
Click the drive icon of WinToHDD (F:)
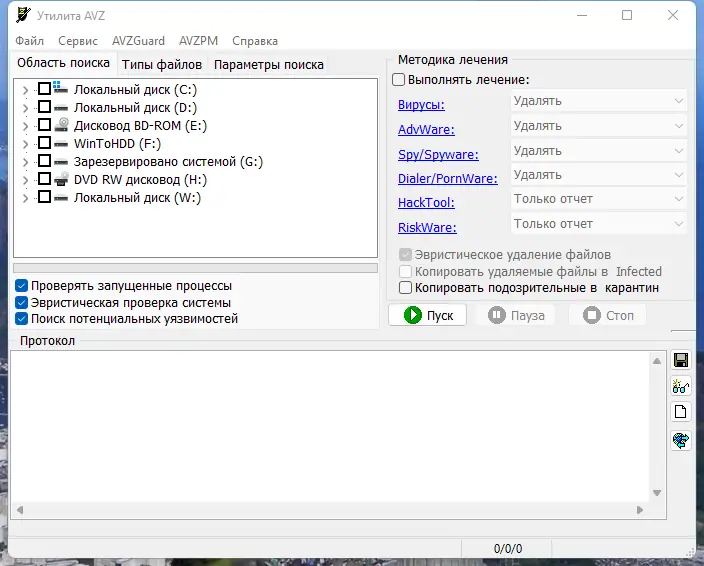61,144
